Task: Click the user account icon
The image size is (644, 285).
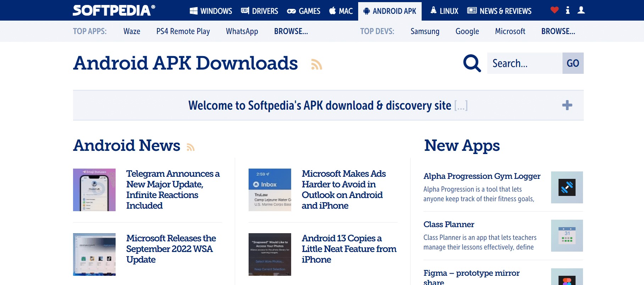Action: (581, 10)
